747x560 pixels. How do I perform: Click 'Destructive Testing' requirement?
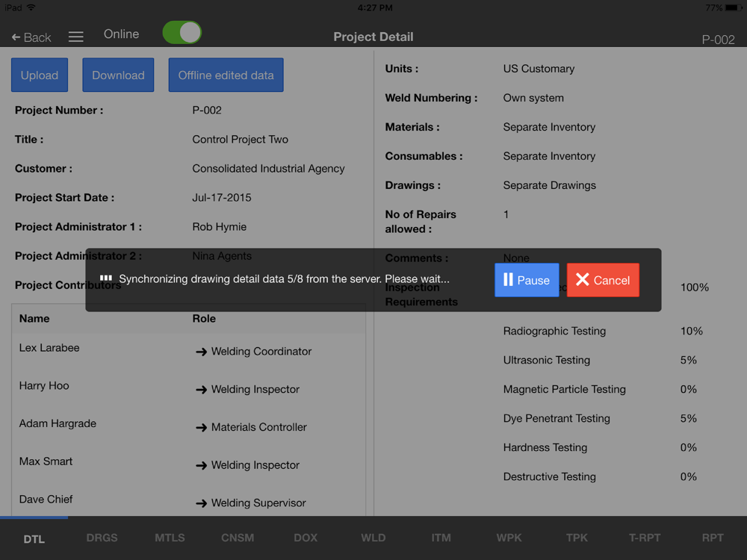tap(549, 476)
